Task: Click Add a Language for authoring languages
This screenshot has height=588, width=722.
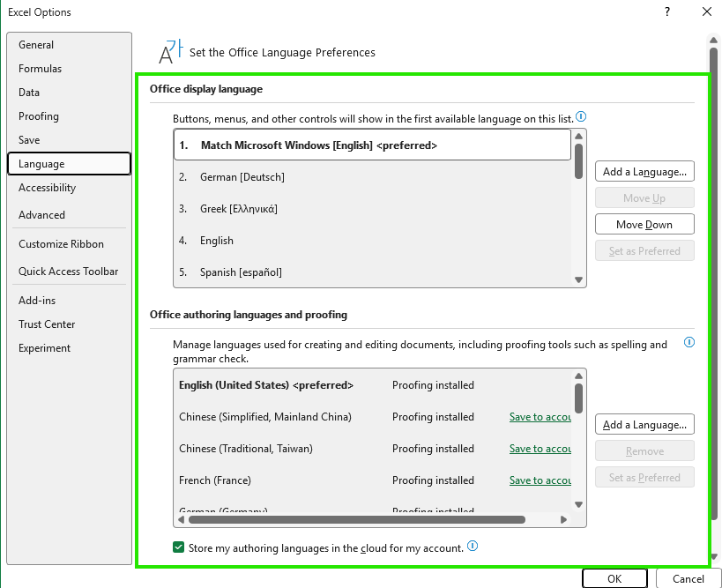Action: (644, 425)
